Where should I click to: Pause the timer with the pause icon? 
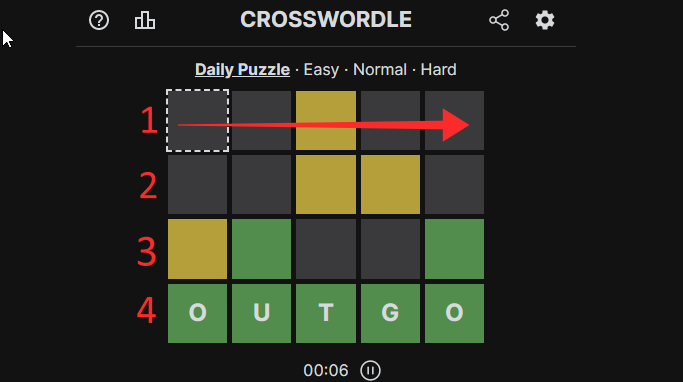(370, 371)
